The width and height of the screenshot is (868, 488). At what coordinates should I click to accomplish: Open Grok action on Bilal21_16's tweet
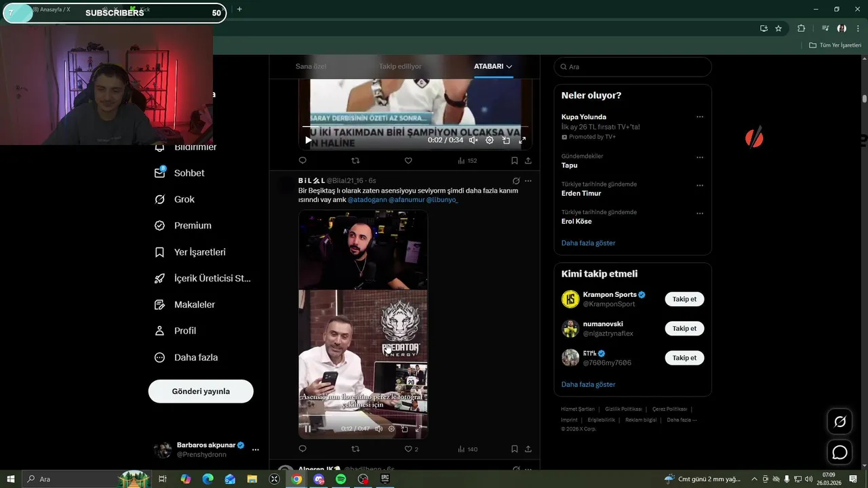click(x=516, y=181)
